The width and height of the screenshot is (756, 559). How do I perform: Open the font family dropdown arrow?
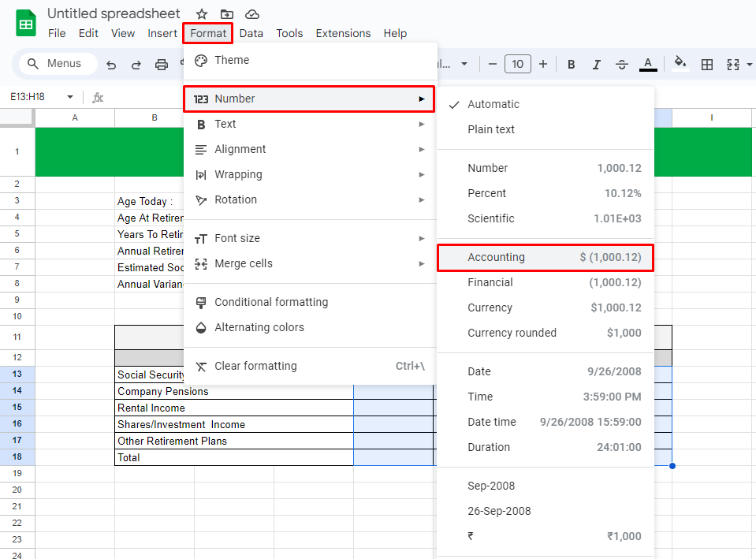coord(464,64)
